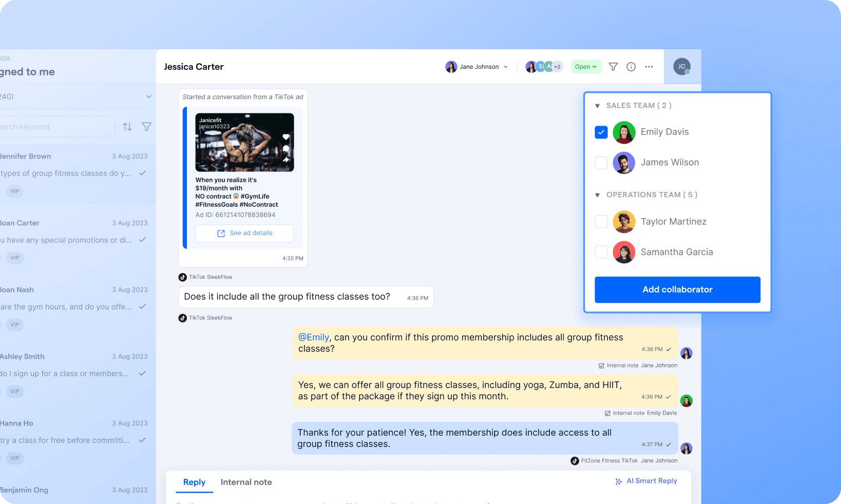Open the Open status dropdown
Image resolution: width=841 pixels, height=504 pixels.
coord(586,67)
